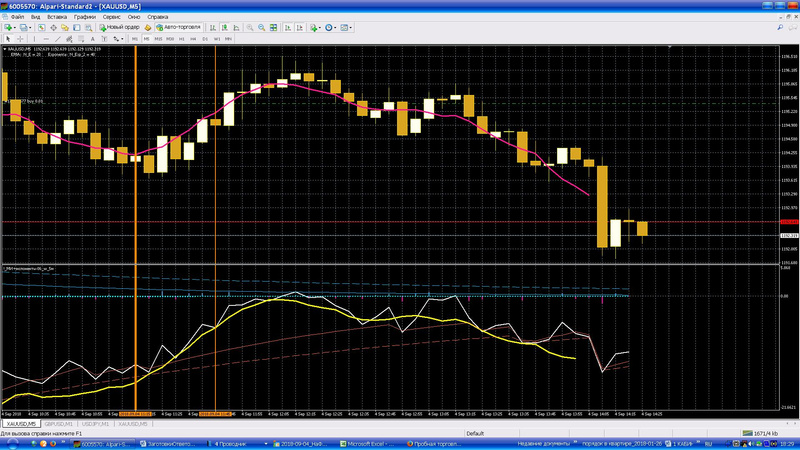Toggle the Авто-торговля button
This screenshot has height=450, width=800.
[178, 28]
